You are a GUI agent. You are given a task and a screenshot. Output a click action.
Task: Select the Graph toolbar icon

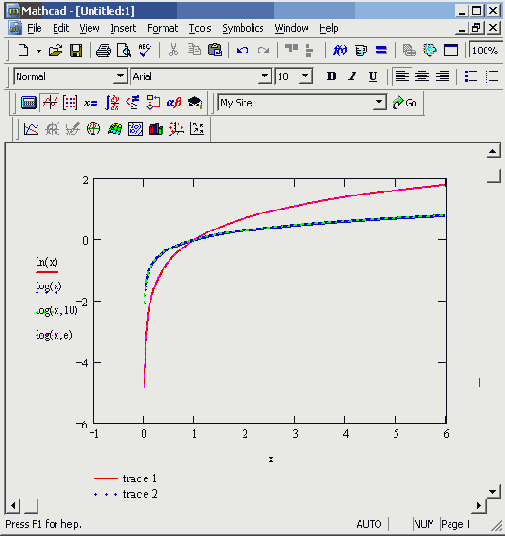(x=50, y=103)
